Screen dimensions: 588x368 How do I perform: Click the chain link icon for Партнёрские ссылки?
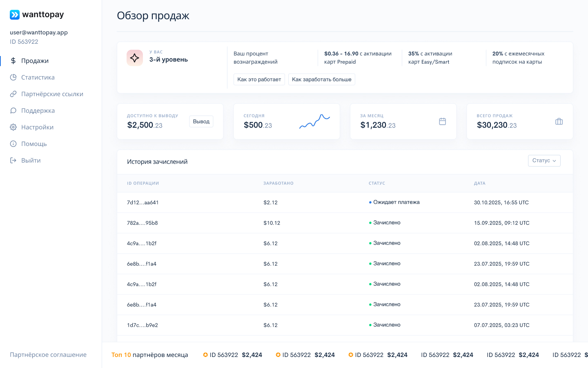coord(13,94)
